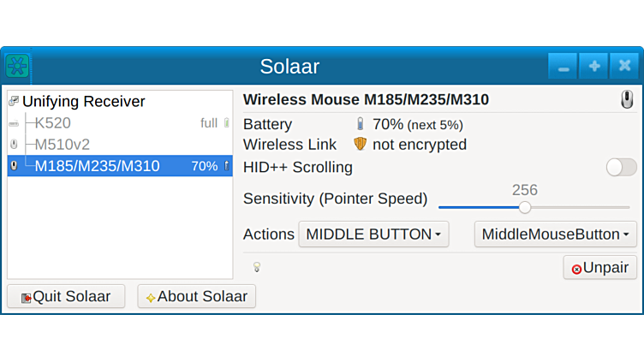Image resolution: width=644 pixels, height=362 pixels.
Task: Select K520 device in the tree
Action: coord(53,123)
